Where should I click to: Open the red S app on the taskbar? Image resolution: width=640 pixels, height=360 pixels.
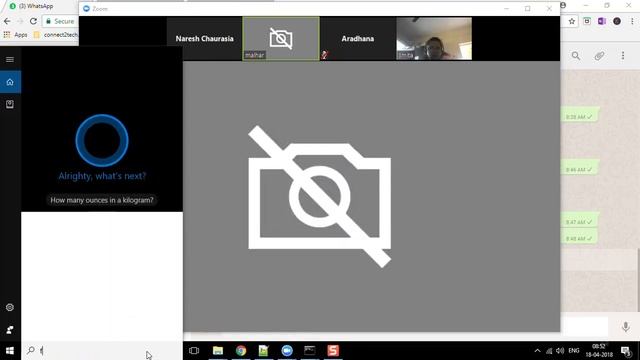point(333,351)
